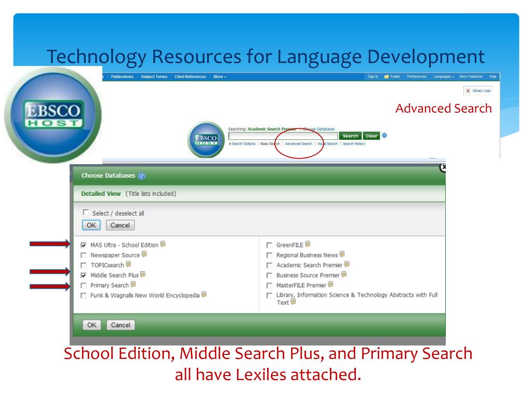Close the Choose Databases dialog
This screenshot has width=532, height=399.
(x=443, y=167)
